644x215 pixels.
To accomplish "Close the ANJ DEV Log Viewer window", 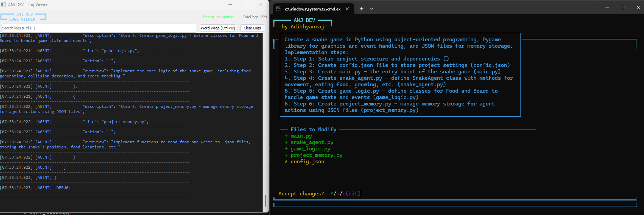I will point(261,5).
